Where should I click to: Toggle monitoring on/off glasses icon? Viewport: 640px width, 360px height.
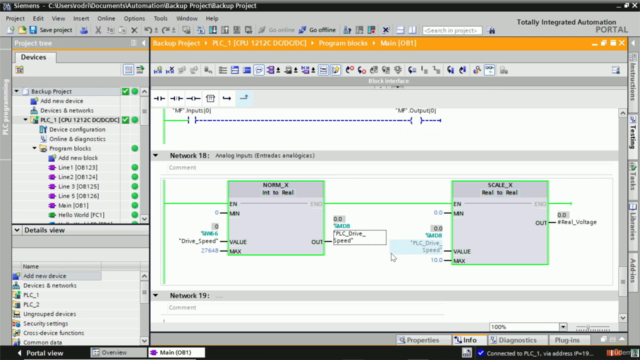pos(489,70)
